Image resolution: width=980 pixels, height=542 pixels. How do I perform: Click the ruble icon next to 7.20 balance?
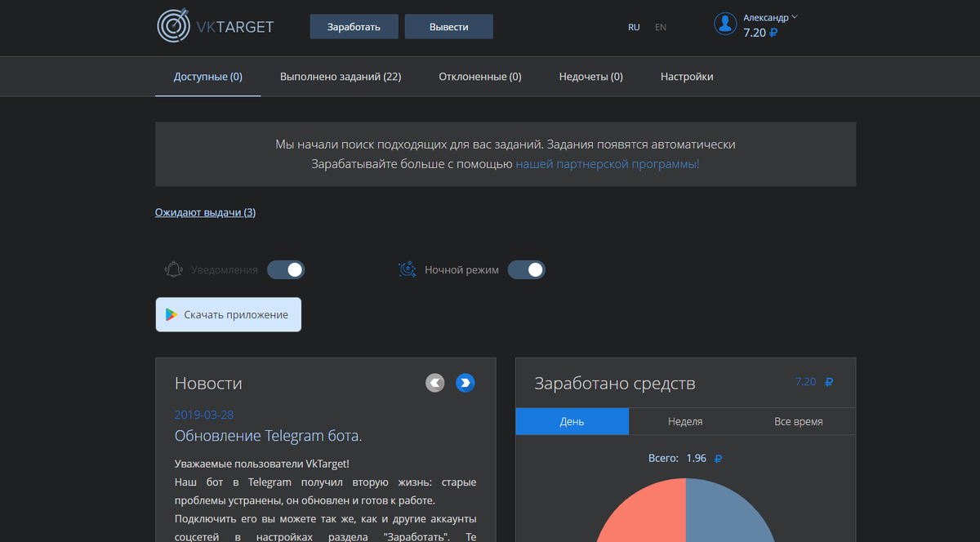pyautogui.click(x=774, y=33)
